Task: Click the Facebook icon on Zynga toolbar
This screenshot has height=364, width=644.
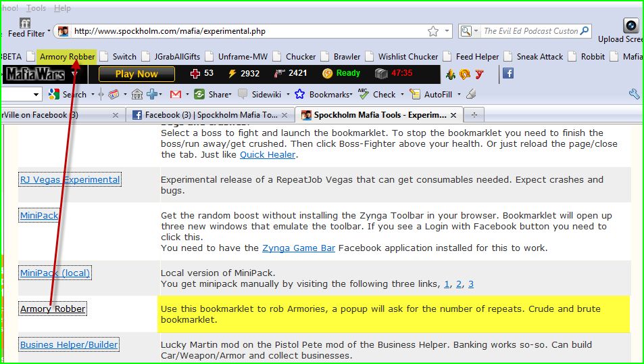Action: tap(508, 73)
